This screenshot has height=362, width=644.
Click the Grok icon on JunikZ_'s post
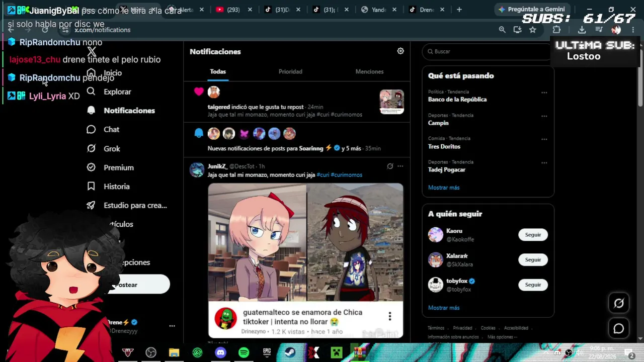click(390, 166)
